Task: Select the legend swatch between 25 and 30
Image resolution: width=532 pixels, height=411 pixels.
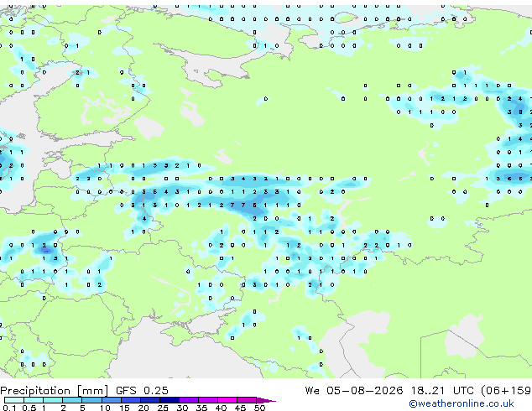Action: (170, 400)
